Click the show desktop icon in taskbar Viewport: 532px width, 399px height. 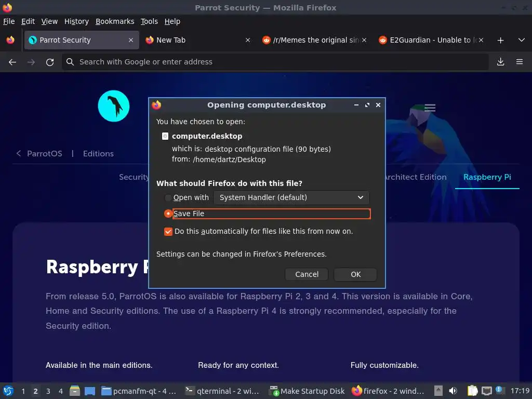tap(90, 391)
